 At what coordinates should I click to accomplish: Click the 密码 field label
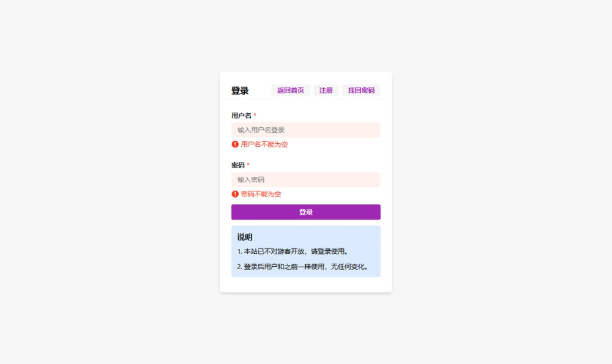[237, 164]
